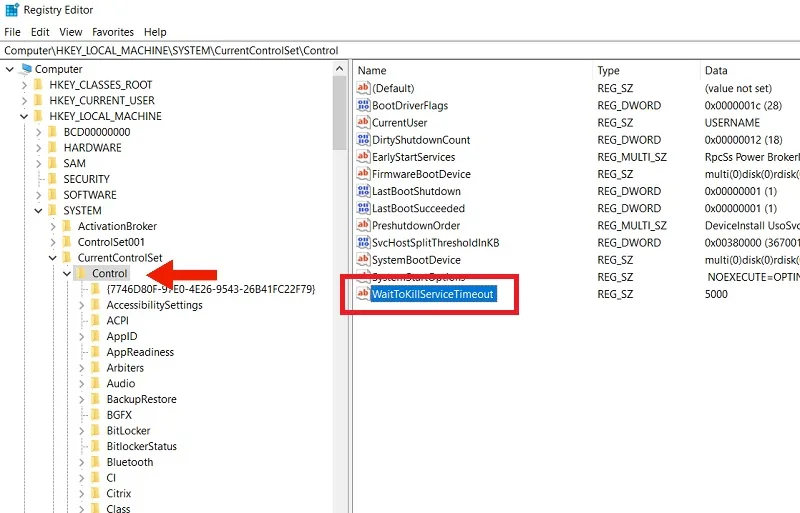Open the Edit menu
Viewport: 800px width, 513px height.
point(40,32)
